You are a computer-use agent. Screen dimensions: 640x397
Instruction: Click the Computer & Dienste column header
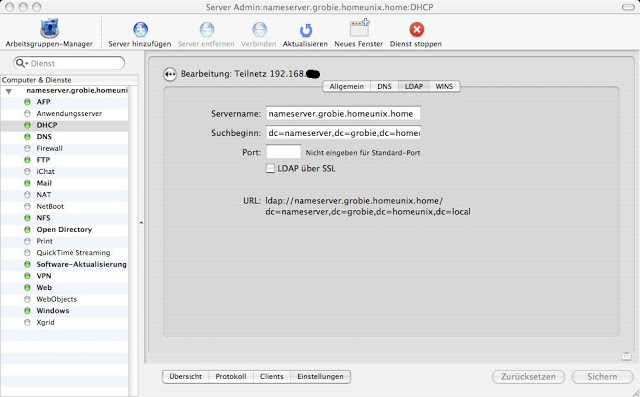click(69, 80)
